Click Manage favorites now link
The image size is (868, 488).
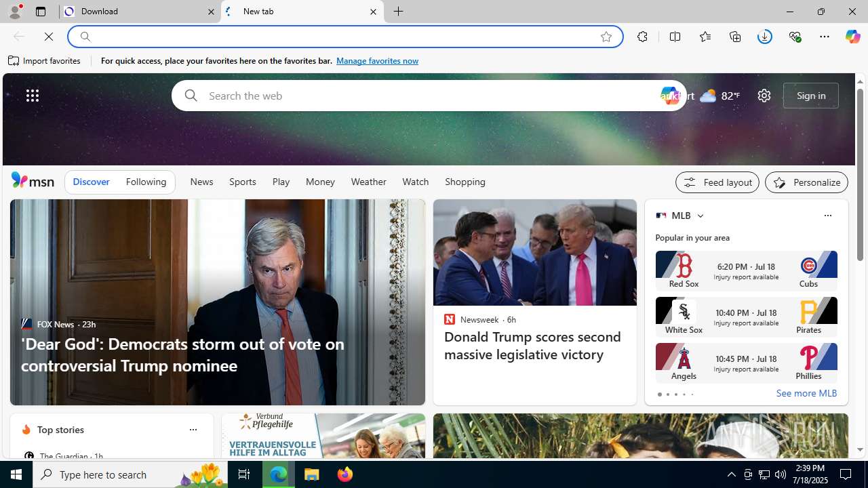click(377, 61)
